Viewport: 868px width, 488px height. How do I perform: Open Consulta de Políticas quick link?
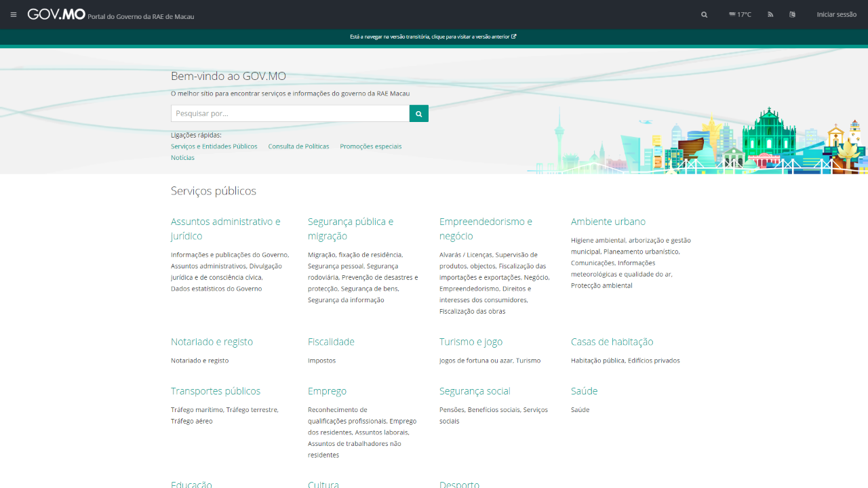[x=298, y=146]
